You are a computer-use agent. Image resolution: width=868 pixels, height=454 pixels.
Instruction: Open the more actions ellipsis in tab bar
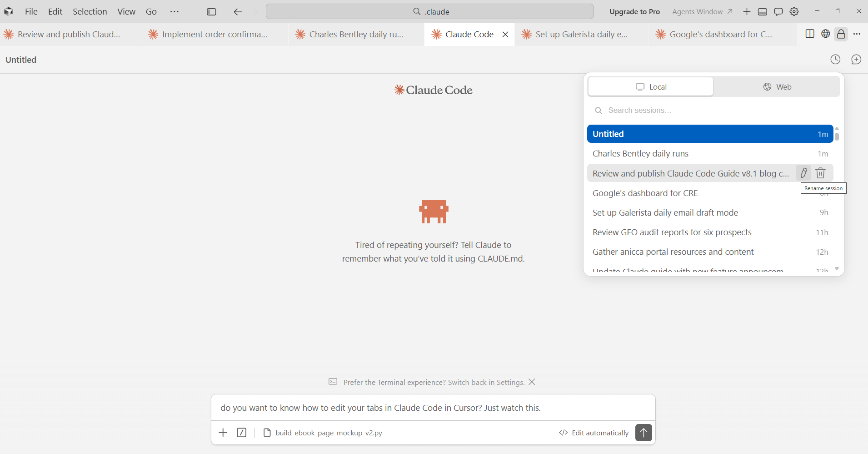click(857, 34)
